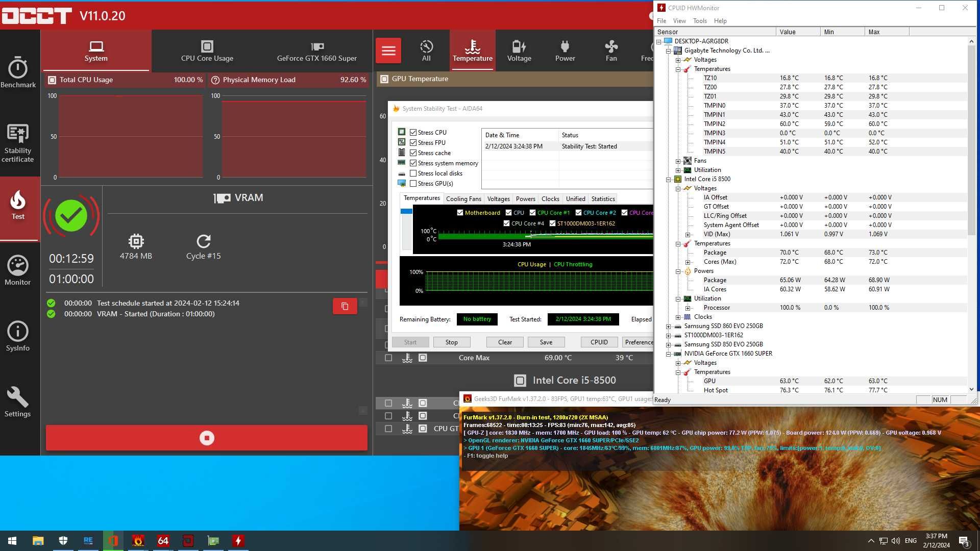Stop the running OCCT test

click(x=207, y=438)
